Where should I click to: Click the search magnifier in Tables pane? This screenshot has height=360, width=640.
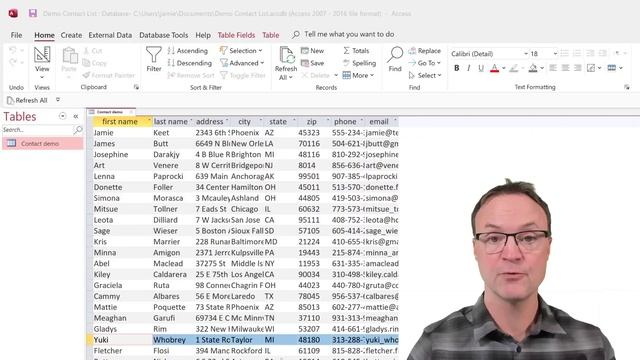pos(78,130)
